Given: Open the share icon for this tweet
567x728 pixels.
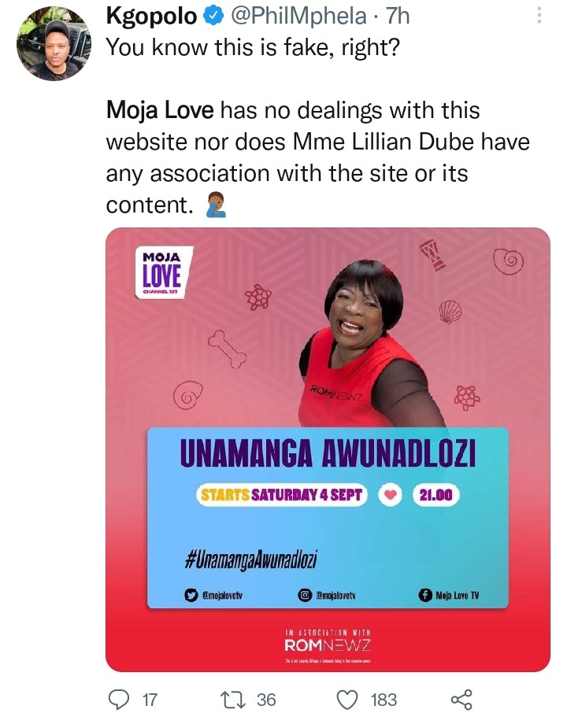Looking at the screenshot, I should click(x=461, y=700).
